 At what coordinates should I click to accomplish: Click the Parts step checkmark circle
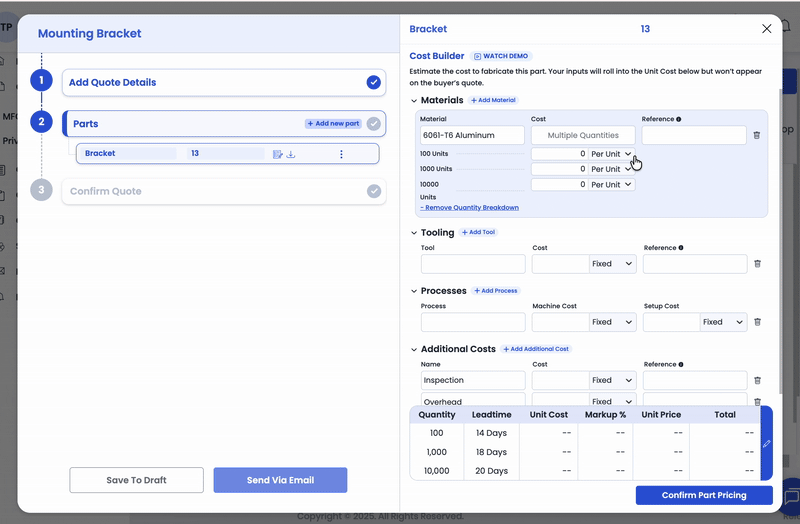[x=373, y=124]
